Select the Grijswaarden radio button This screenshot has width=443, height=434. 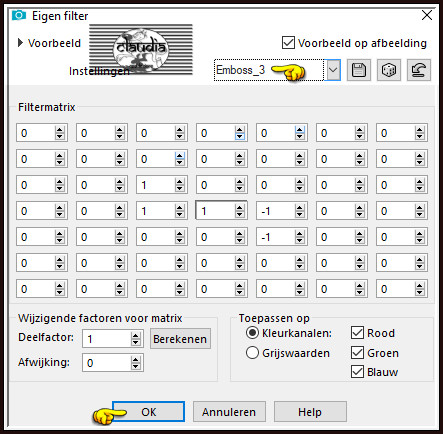pos(252,353)
